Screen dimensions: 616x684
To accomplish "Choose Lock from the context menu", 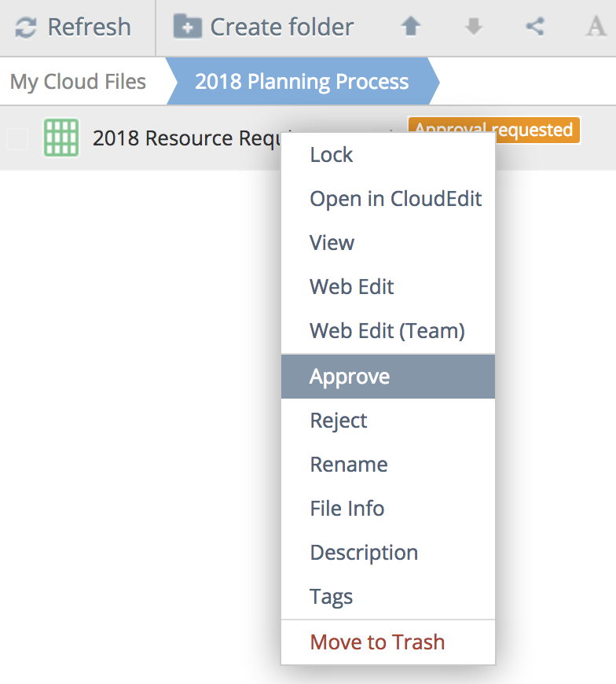I will click(332, 155).
